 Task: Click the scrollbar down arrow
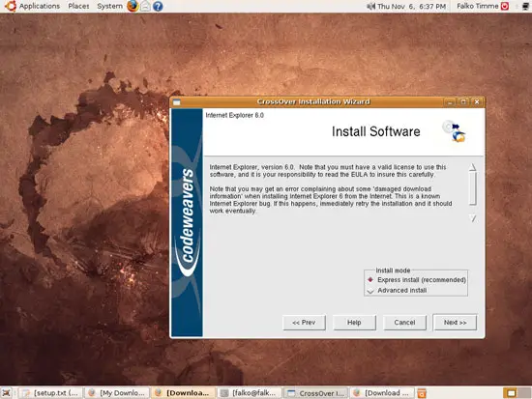click(473, 218)
